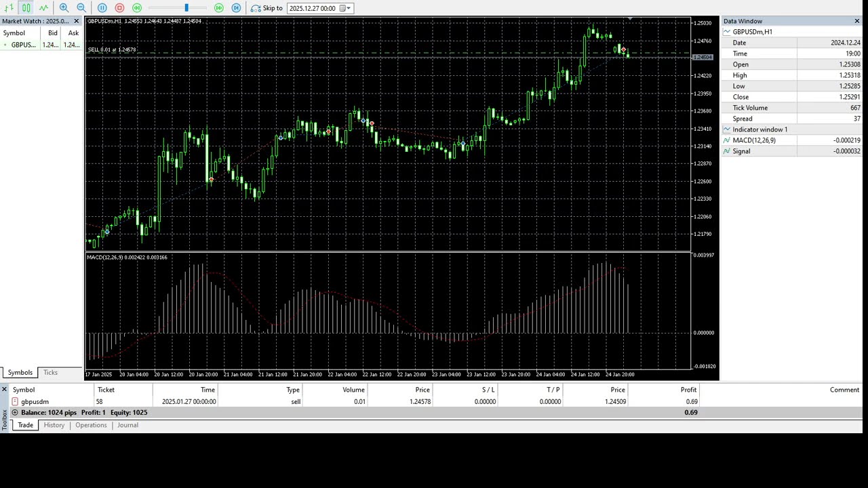Switch to line chart display
Viewport: 868px width, 488px height.
click(x=43, y=8)
